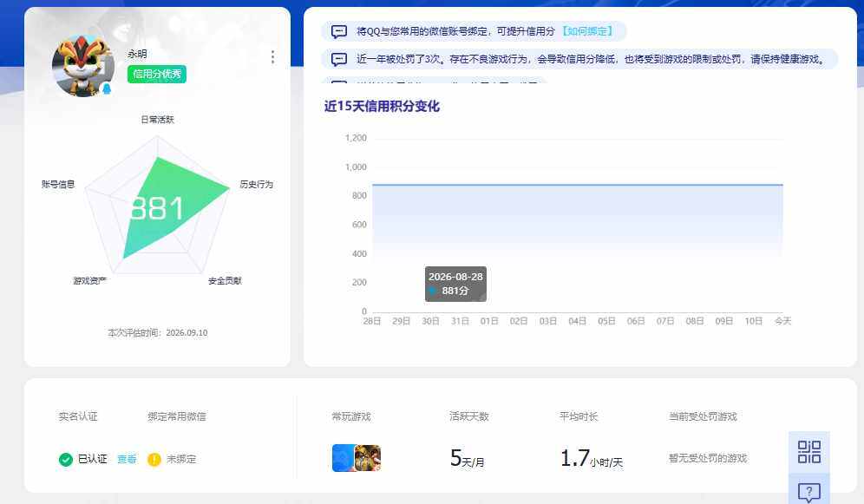Click the 881 score in radar chart

point(157,209)
